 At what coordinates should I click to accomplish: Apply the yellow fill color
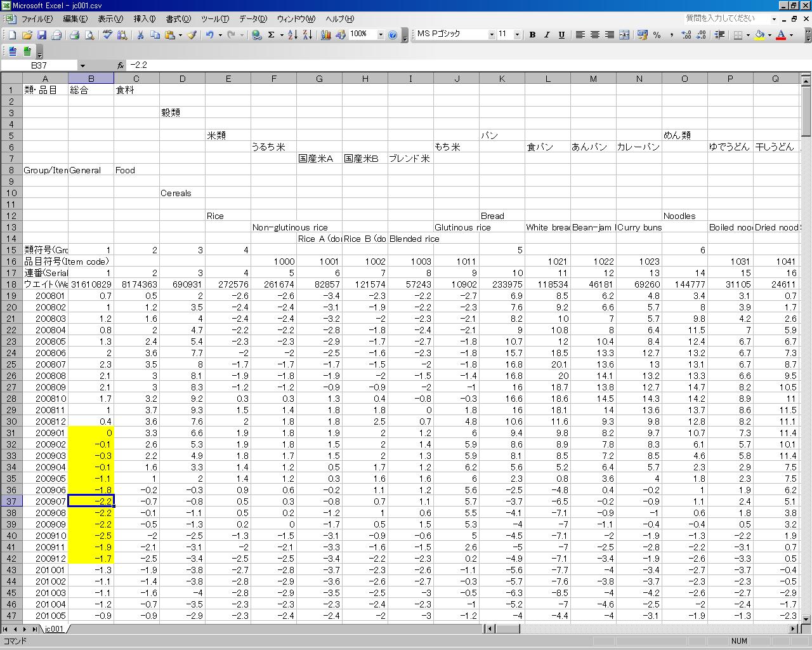click(759, 35)
